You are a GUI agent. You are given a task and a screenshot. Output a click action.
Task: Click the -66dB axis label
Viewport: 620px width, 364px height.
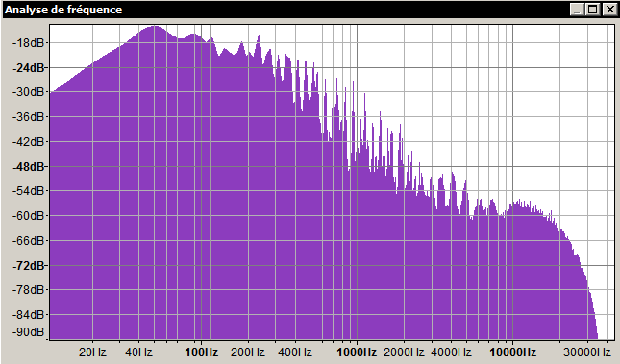click(x=29, y=240)
